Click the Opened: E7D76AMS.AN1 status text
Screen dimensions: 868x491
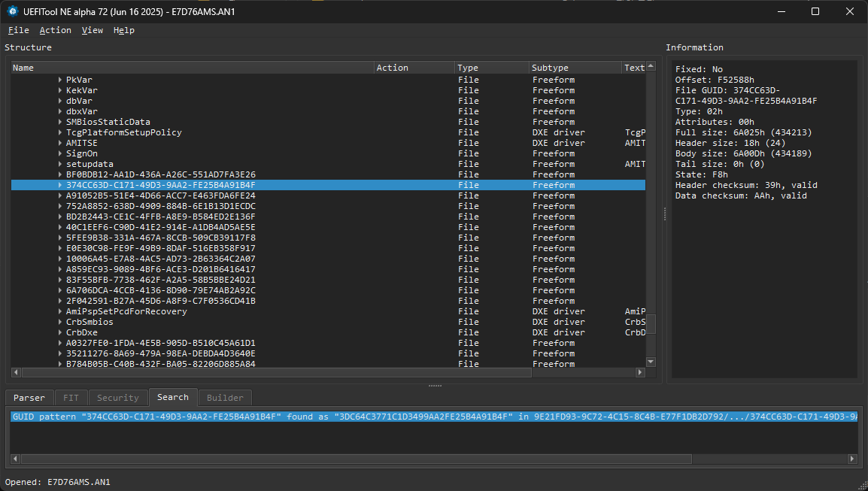(x=58, y=482)
